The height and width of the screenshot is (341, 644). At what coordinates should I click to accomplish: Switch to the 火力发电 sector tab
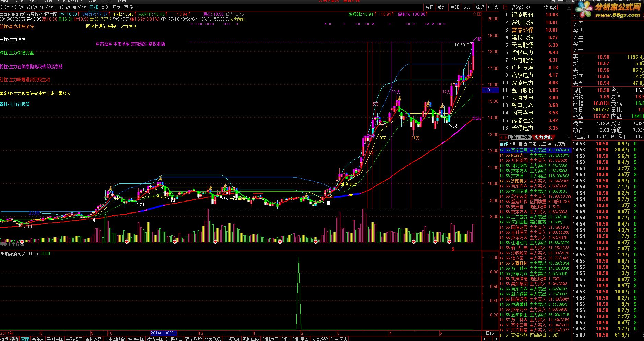tap(543, 137)
